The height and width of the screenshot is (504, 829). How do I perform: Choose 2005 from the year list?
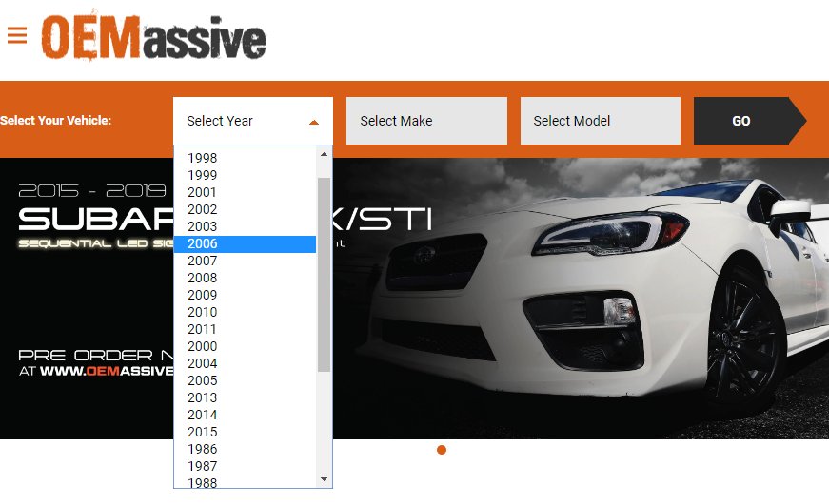click(246, 380)
